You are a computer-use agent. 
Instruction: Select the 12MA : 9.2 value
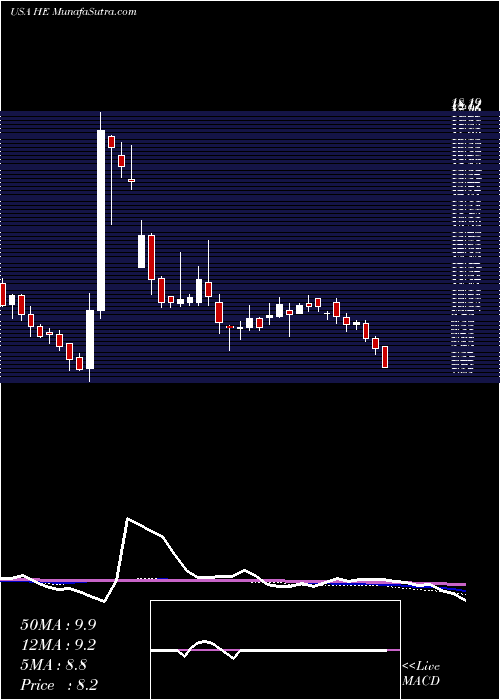coord(58,645)
